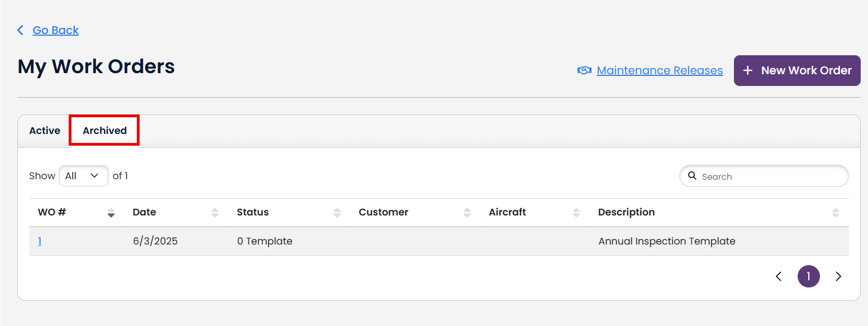Go to next page arrow
The image size is (868, 326).
tap(838, 276)
